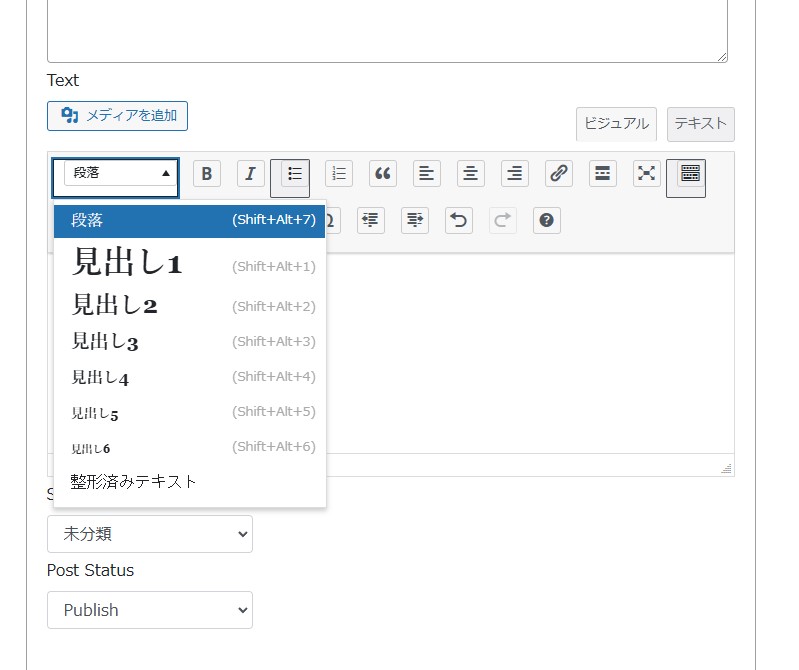Click the editor resize handle
Image resolution: width=799 pixels, height=670 pixels.
(726, 468)
